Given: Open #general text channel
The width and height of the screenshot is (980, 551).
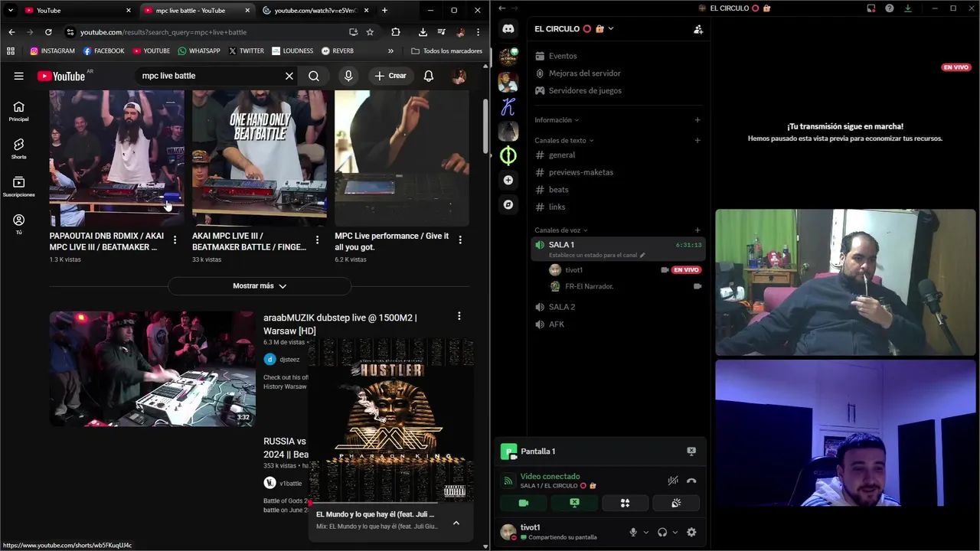Looking at the screenshot, I should click(x=618, y=155).
